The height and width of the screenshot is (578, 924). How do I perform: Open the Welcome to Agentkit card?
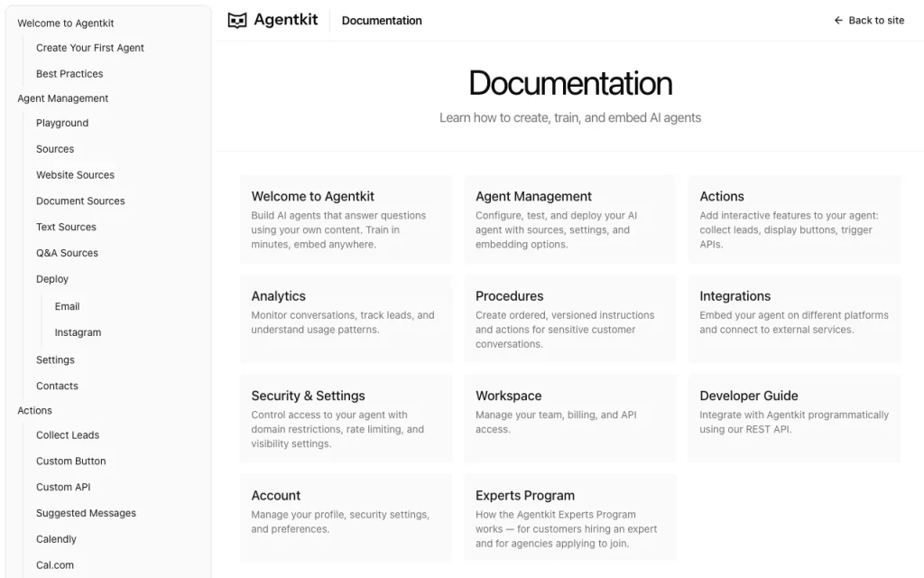(x=346, y=219)
